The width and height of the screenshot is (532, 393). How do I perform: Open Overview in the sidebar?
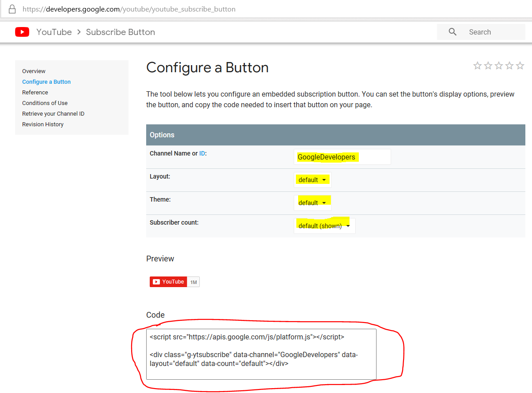coord(34,71)
